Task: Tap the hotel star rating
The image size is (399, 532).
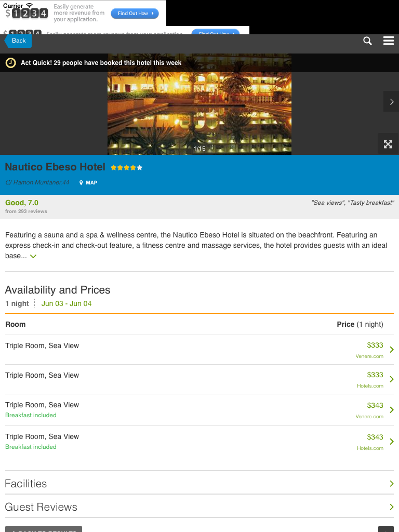Action: click(x=126, y=167)
